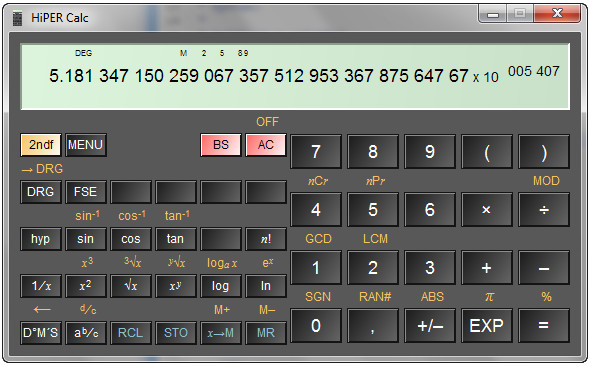591x366 pixels.
Task: Click the digit 2 key
Action: click(x=373, y=268)
